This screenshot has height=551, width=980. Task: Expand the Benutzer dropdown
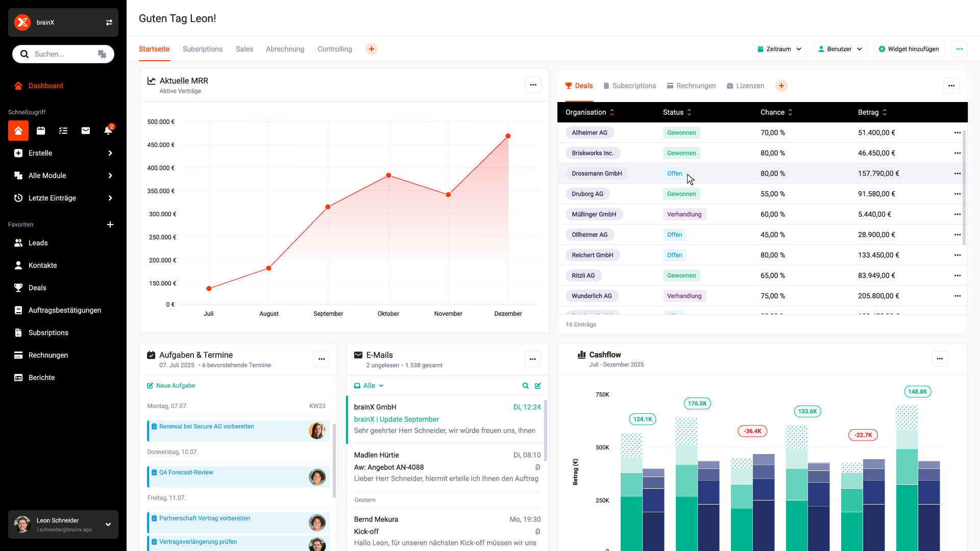pos(840,48)
